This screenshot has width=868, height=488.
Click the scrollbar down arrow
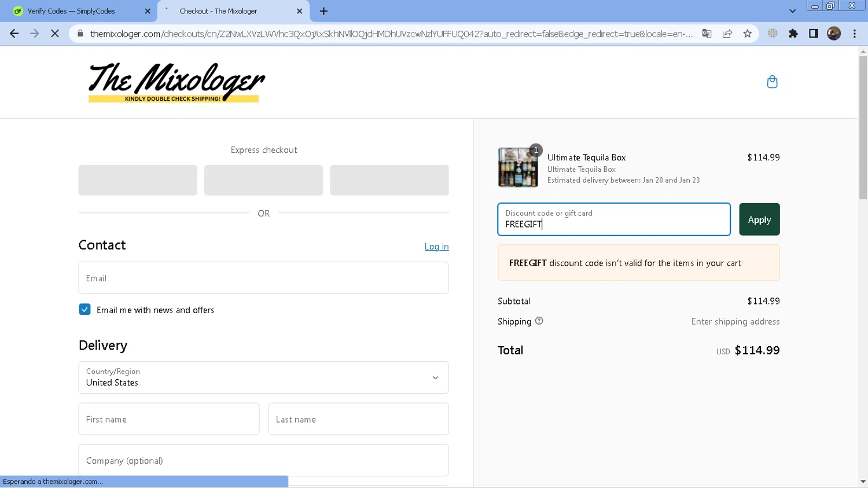(863, 482)
